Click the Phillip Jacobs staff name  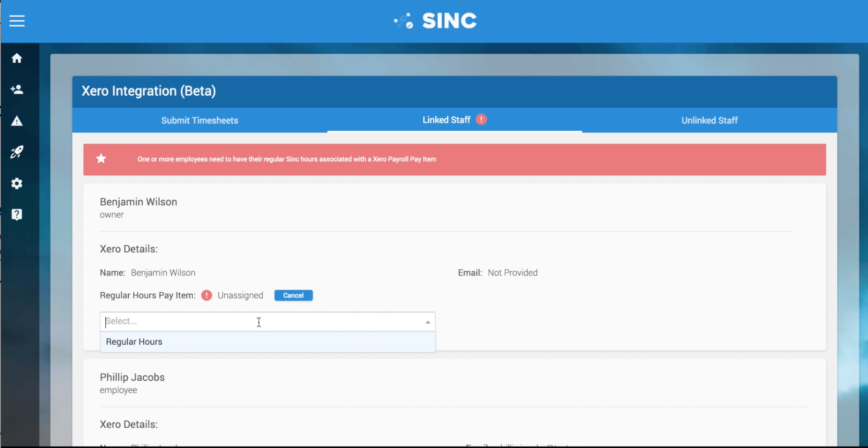[x=132, y=377]
